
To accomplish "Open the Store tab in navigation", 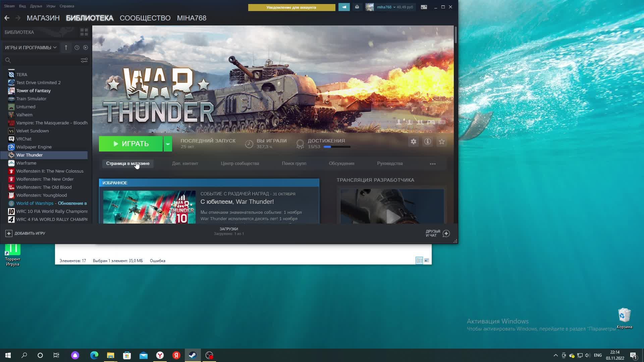I will coord(43,18).
